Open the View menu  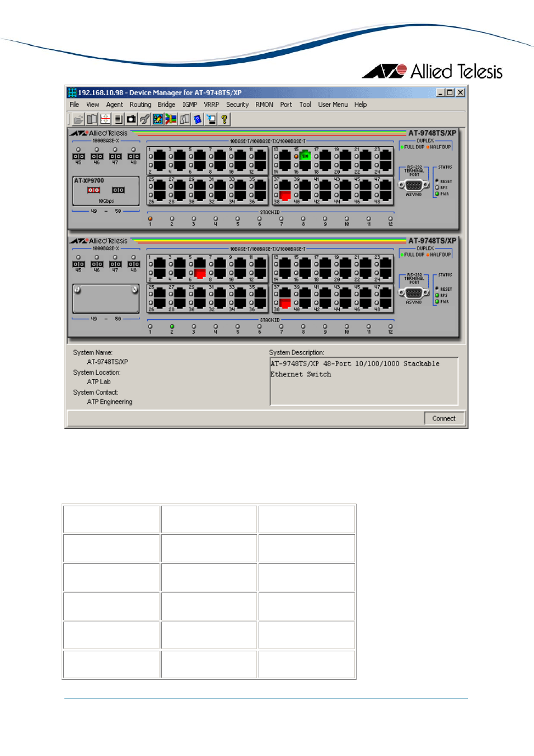click(93, 105)
